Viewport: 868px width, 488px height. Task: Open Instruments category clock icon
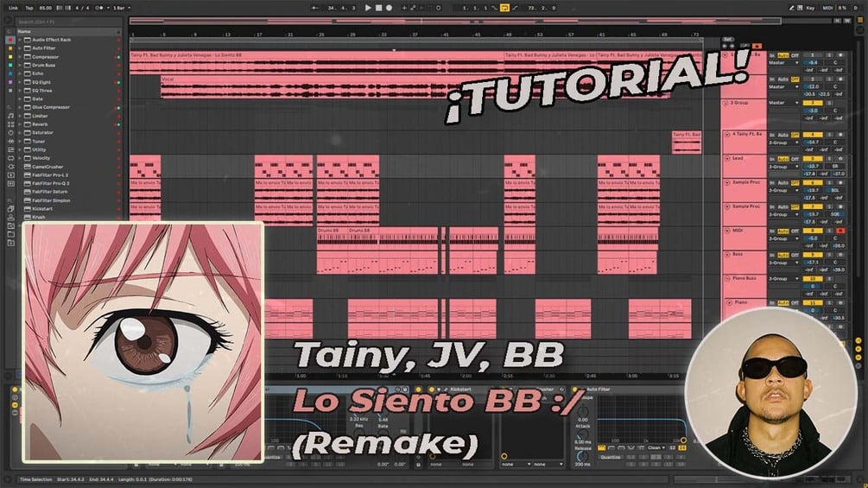tap(10, 133)
